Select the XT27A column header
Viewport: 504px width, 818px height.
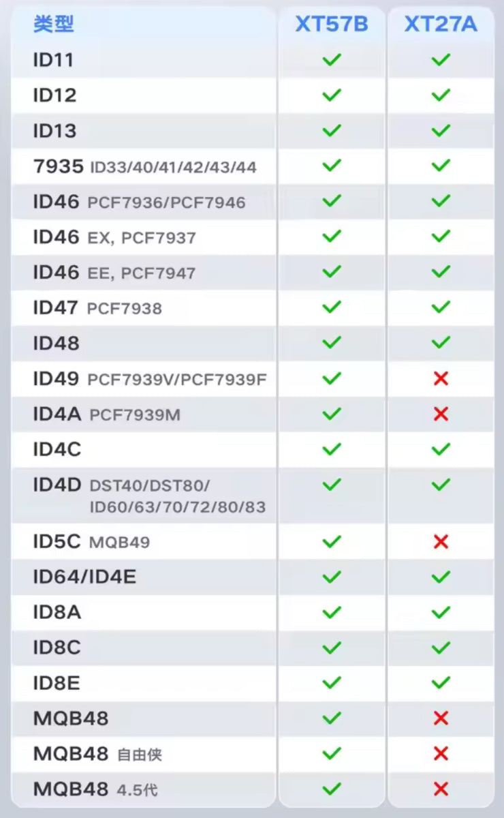coord(441,25)
